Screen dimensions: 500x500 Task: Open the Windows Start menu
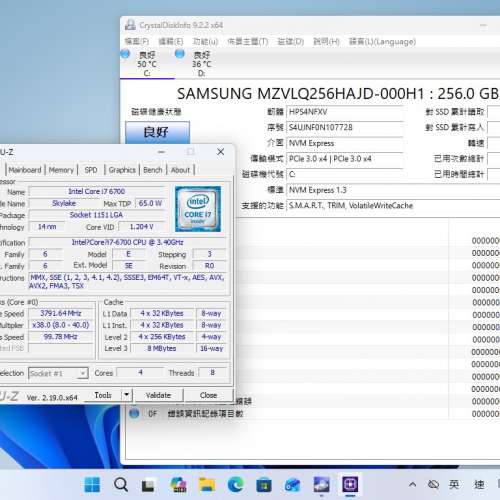click(x=92, y=484)
